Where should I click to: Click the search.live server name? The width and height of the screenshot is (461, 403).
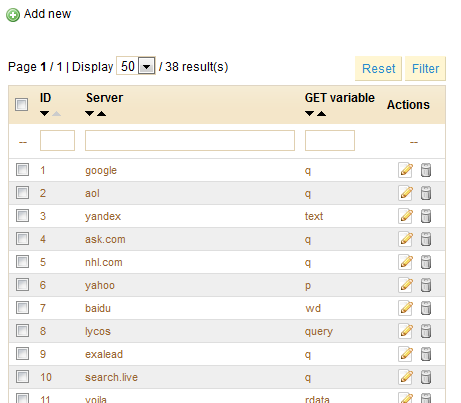coord(111,377)
